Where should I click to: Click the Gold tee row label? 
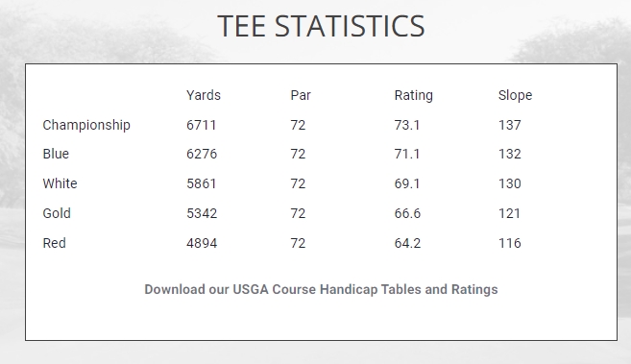pos(57,213)
